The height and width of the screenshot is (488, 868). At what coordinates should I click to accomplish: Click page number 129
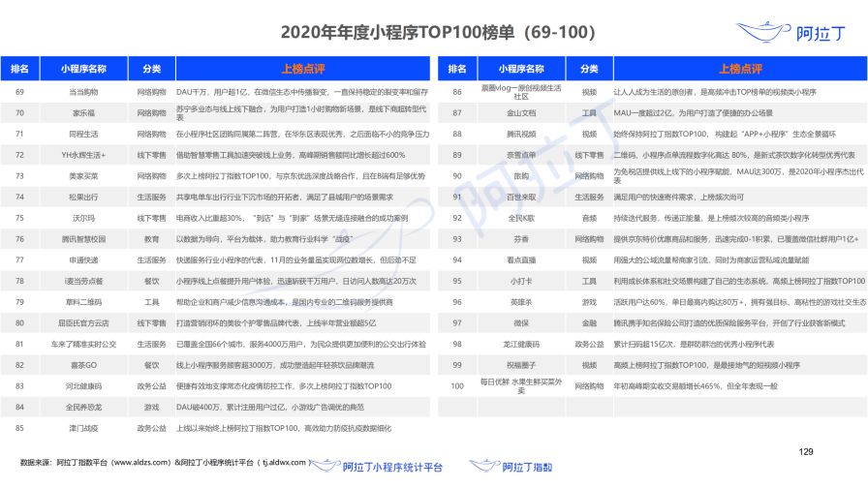pos(806,451)
